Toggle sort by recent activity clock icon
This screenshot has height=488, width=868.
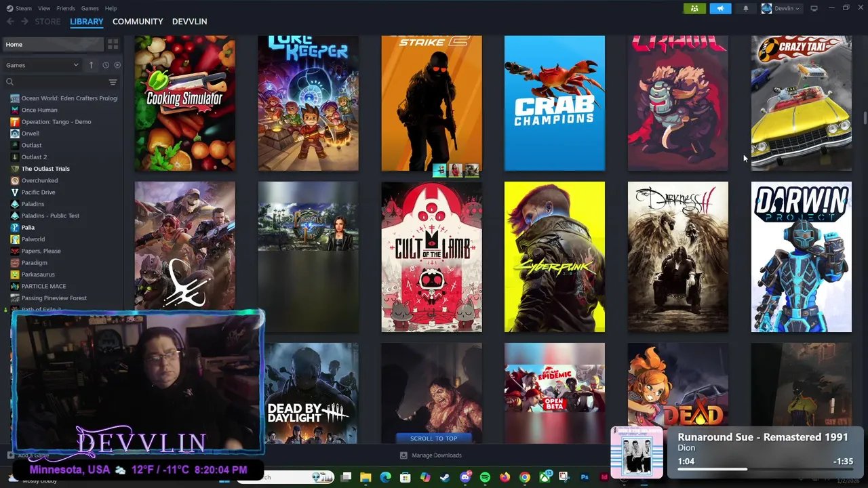(x=106, y=65)
